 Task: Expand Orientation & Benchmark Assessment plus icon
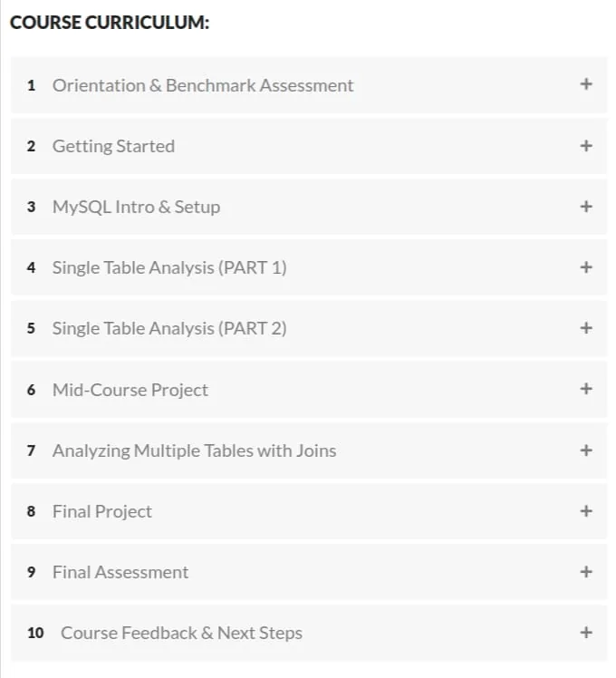click(586, 84)
